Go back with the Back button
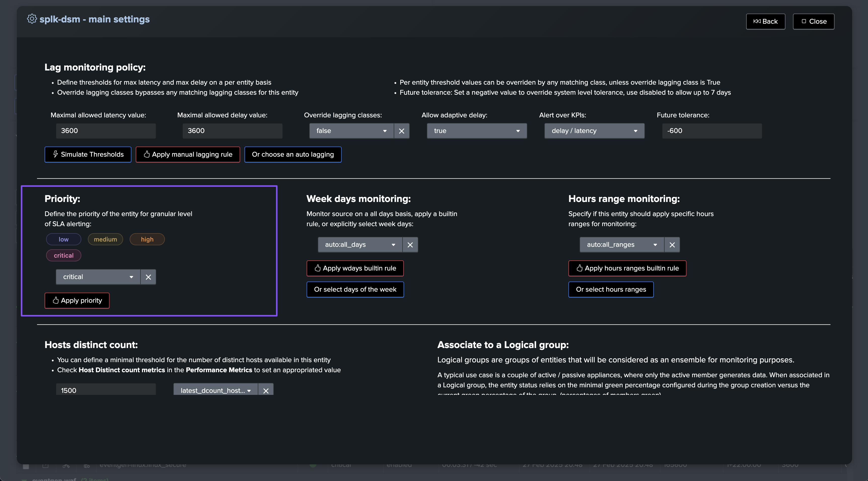The image size is (868, 481). click(765, 21)
